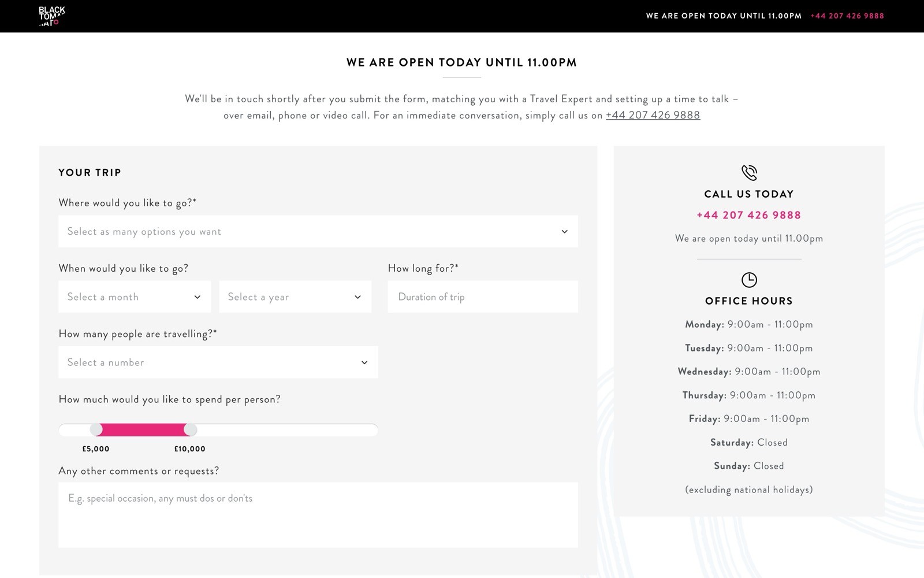Click the upper £10,000 slider handle
Viewport: 924px width, 578px height.
pos(191,430)
